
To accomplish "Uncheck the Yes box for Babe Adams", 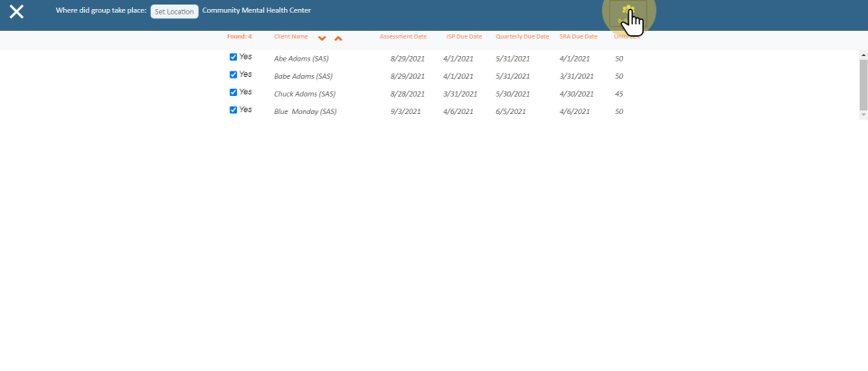I will tap(233, 74).
